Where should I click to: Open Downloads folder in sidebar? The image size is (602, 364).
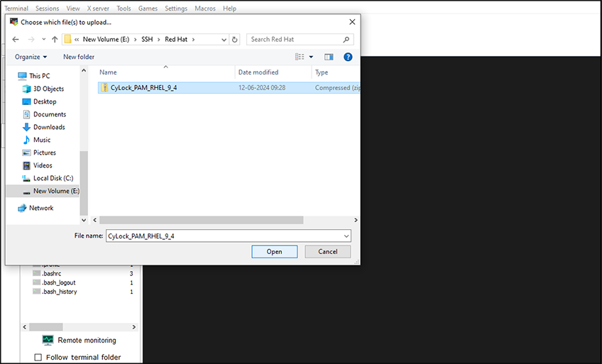48,127
